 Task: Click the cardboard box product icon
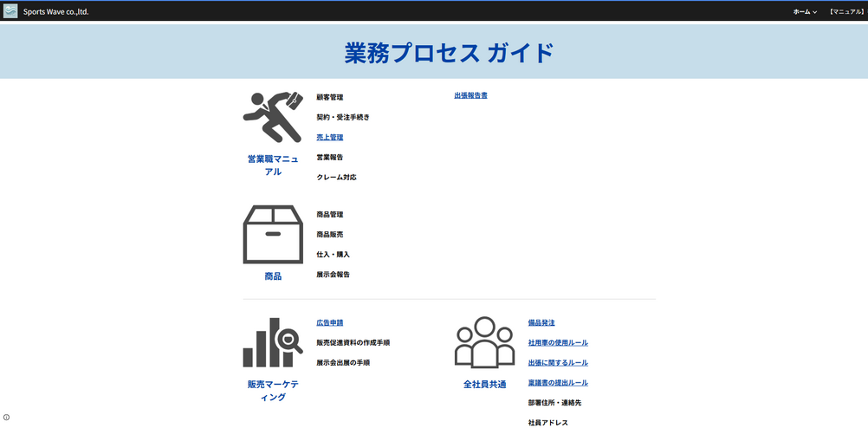point(273,234)
